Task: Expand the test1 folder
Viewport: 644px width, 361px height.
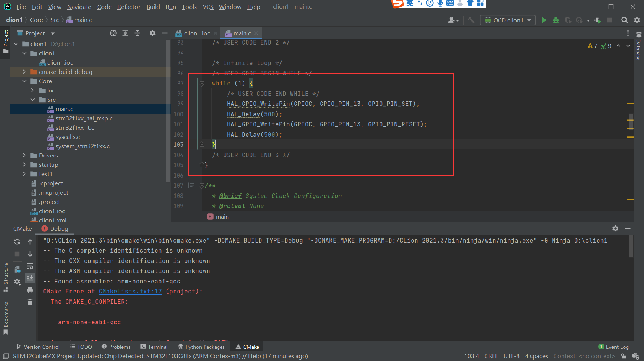Action: 24,174
